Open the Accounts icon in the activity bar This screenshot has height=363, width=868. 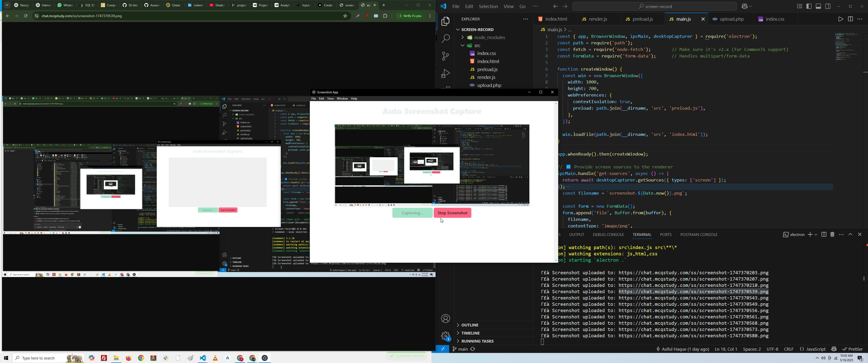[x=445, y=319]
